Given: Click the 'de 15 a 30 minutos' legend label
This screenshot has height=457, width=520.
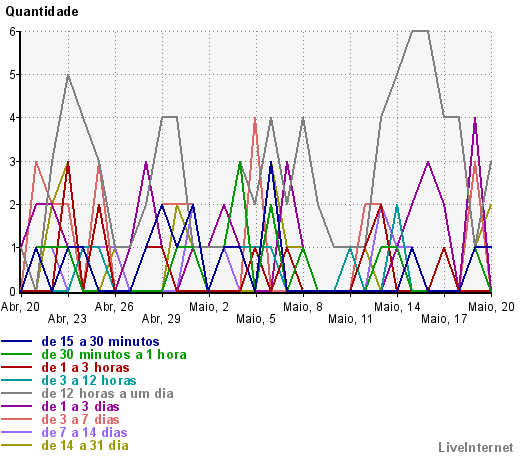Looking at the screenshot, I should [x=100, y=342].
